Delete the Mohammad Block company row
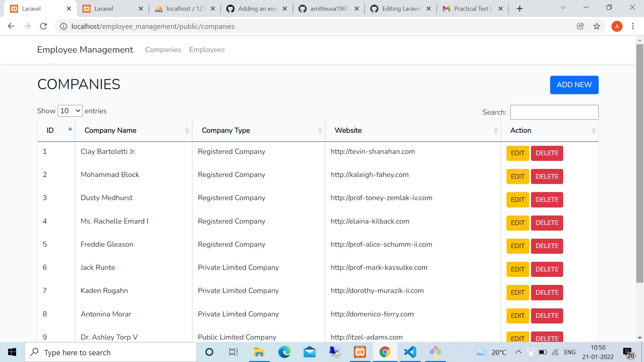 click(x=547, y=177)
